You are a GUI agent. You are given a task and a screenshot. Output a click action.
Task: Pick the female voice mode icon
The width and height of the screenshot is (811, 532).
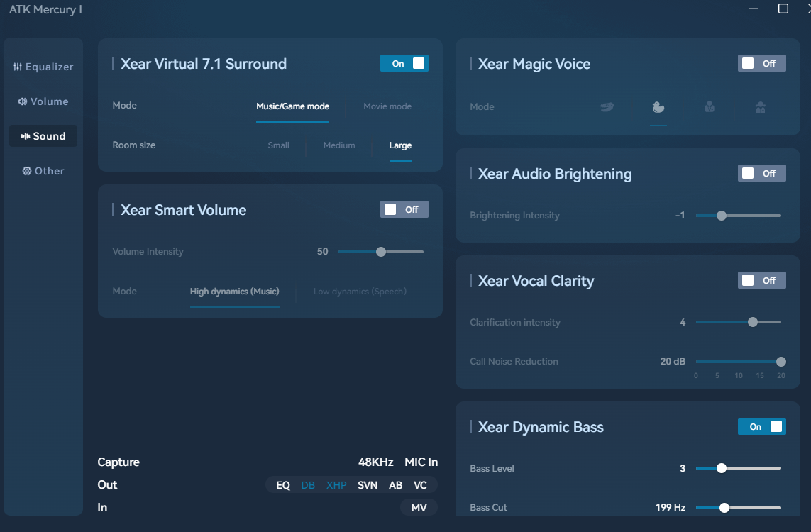761,107
